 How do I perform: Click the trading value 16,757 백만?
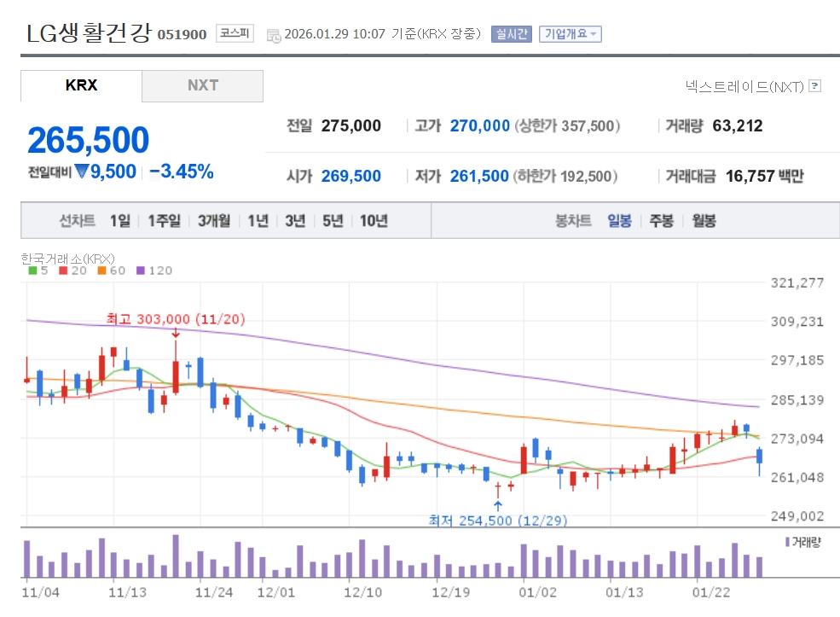(764, 176)
